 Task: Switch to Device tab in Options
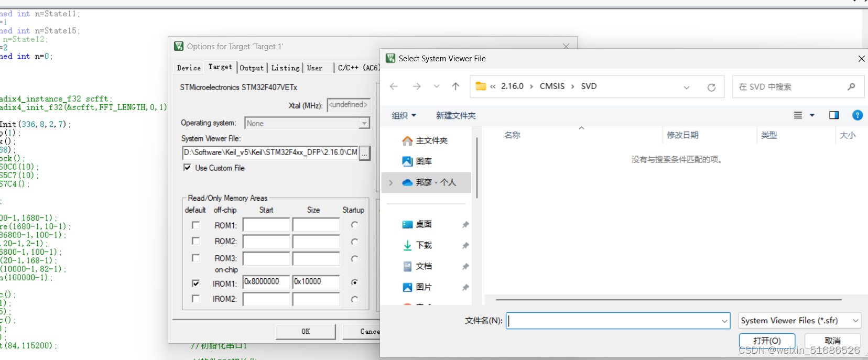coord(189,68)
